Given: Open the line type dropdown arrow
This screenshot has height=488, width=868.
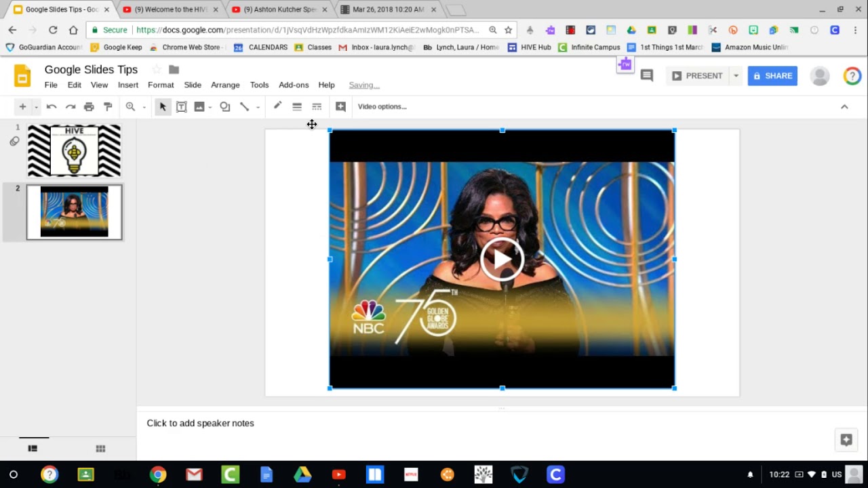Looking at the screenshot, I should coord(258,107).
